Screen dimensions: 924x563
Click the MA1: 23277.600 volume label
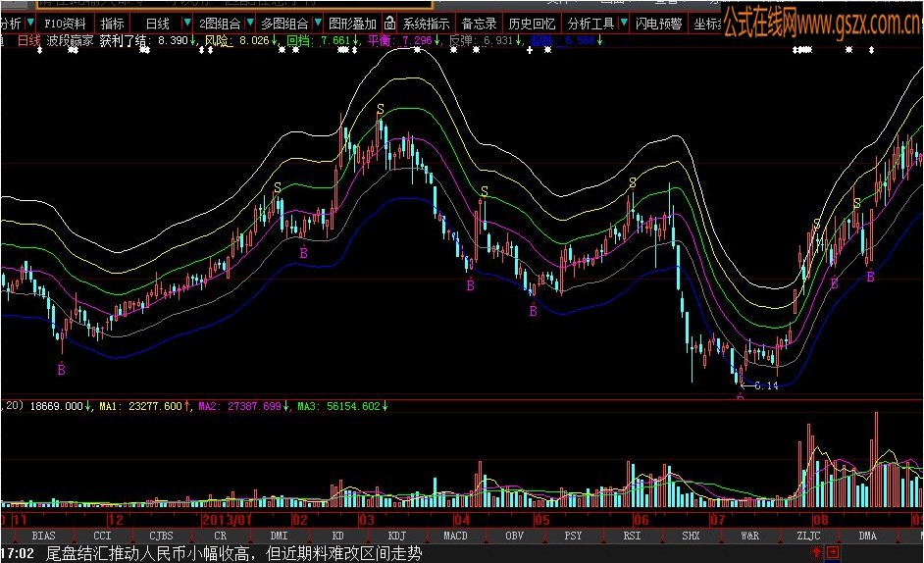141,406
